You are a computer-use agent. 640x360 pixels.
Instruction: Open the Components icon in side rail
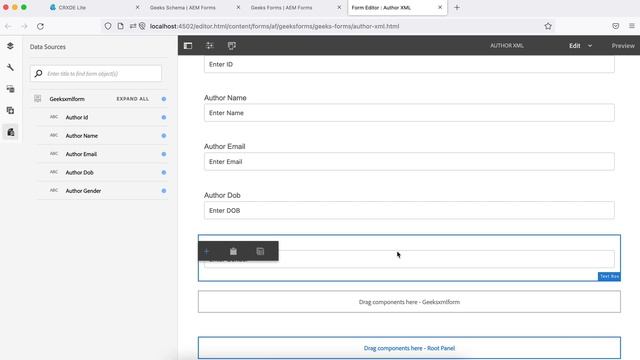[10, 89]
